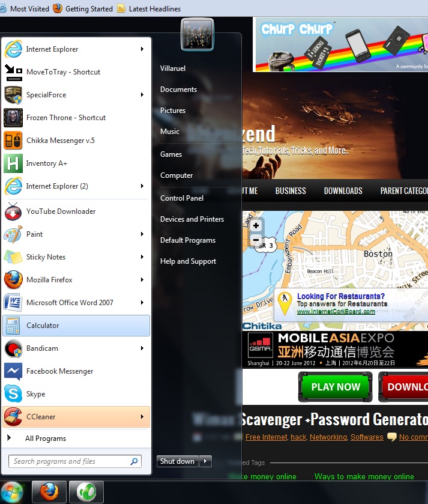Screen dimensions: 428x504
Task: Open Documents from Start menu
Action: (178, 90)
